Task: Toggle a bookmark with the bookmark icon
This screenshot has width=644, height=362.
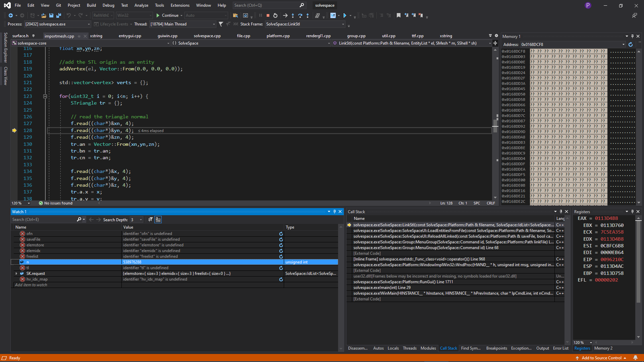Action: click(398, 15)
